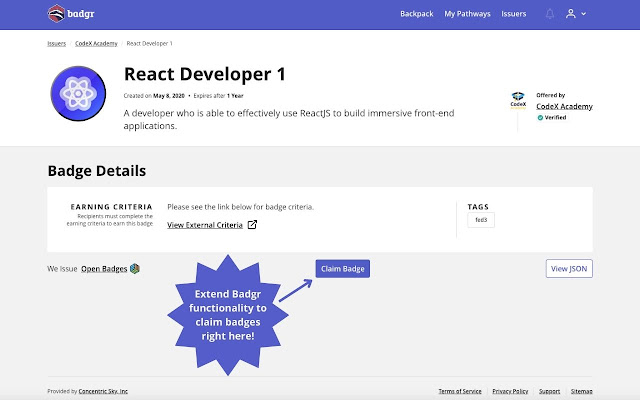This screenshot has width=640, height=400.
Task: Select the fed3 tag
Action: 481,220
